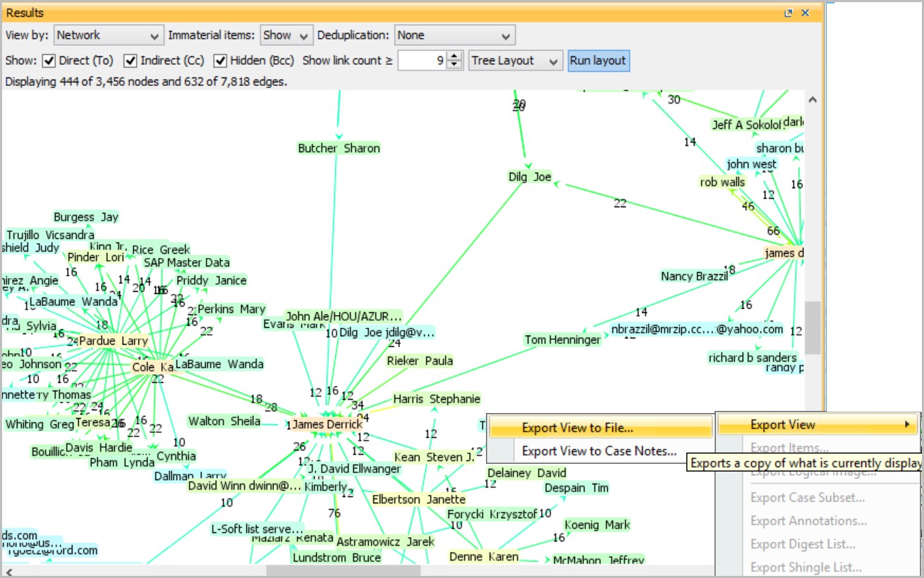This screenshot has width=924, height=578.
Task: Select the Perkins Mary node
Action: click(x=231, y=309)
